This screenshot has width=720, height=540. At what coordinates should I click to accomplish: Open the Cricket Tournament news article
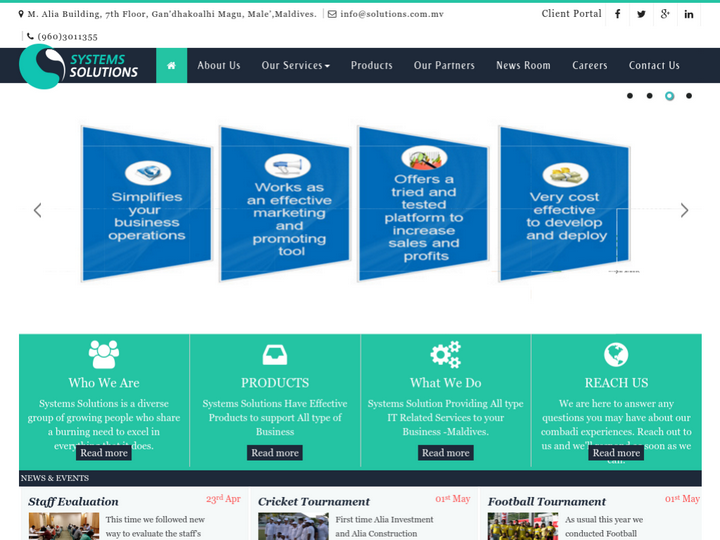[x=314, y=501]
